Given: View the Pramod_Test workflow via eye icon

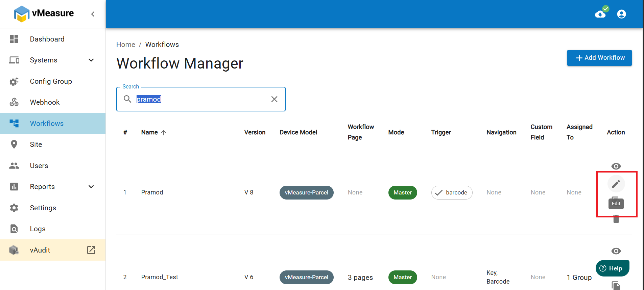Looking at the screenshot, I should click(616, 251).
